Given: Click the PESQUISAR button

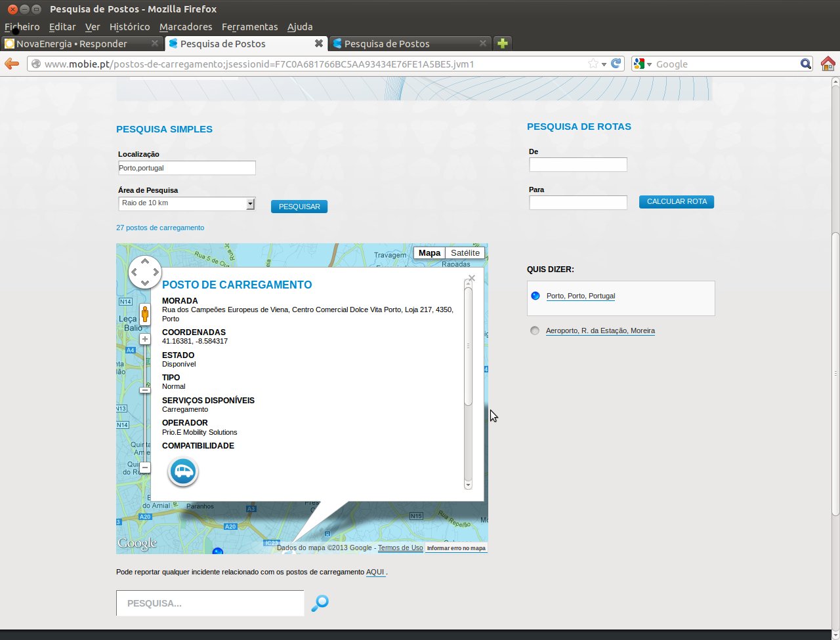Looking at the screenshot, I should tap(299, 207).
